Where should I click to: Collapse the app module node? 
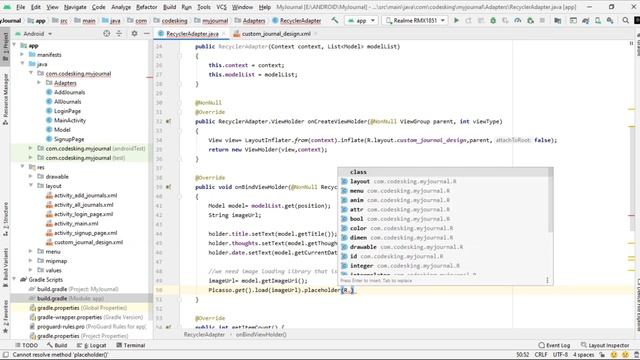[15, 45]
